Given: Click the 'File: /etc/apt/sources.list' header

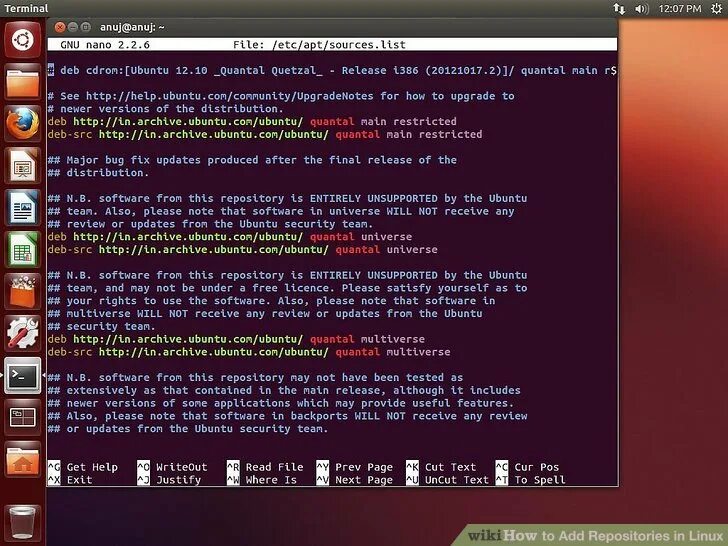Looking at the screenshot, I should [x=319, y=45].
